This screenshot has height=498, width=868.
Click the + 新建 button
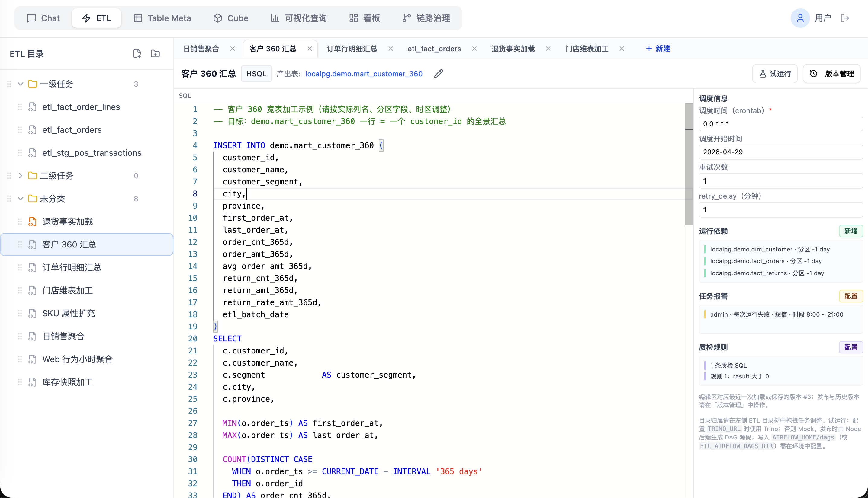click(657, 49)
